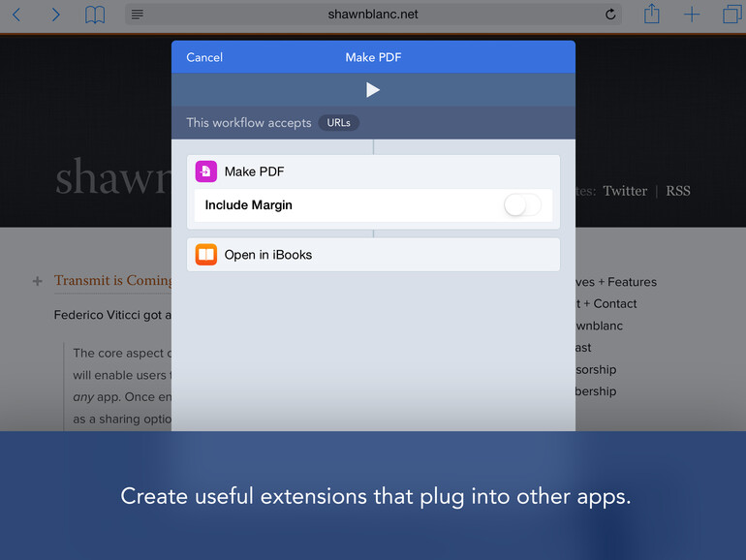Open the Contact sidebar link
Viewport: 746px width, 560px height.
(615, 304)
